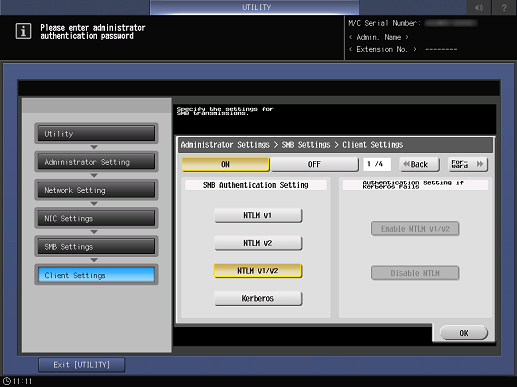Open the help question mark icon
The image size is (517, 387).
pyautogui.click(x=504, y=7)
